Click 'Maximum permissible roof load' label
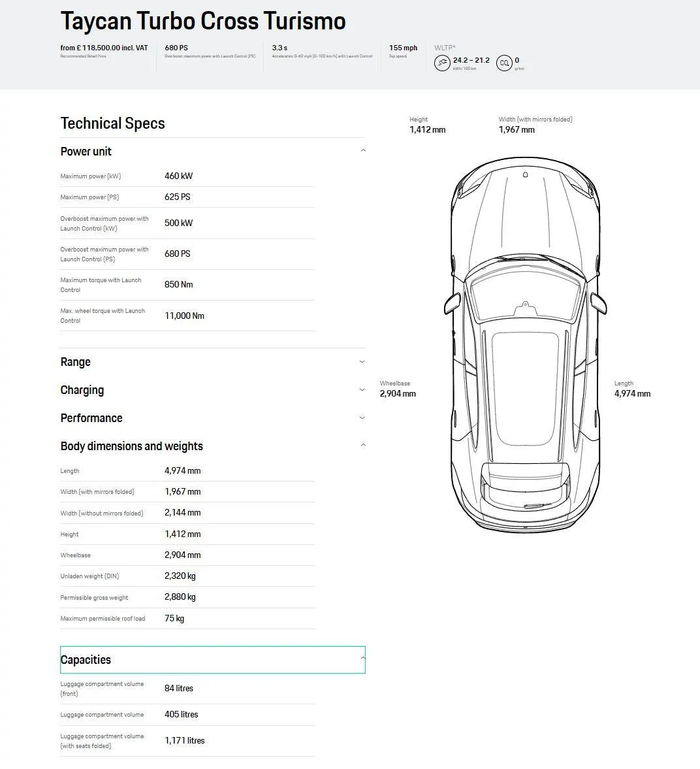 click(x=103, y=619)
